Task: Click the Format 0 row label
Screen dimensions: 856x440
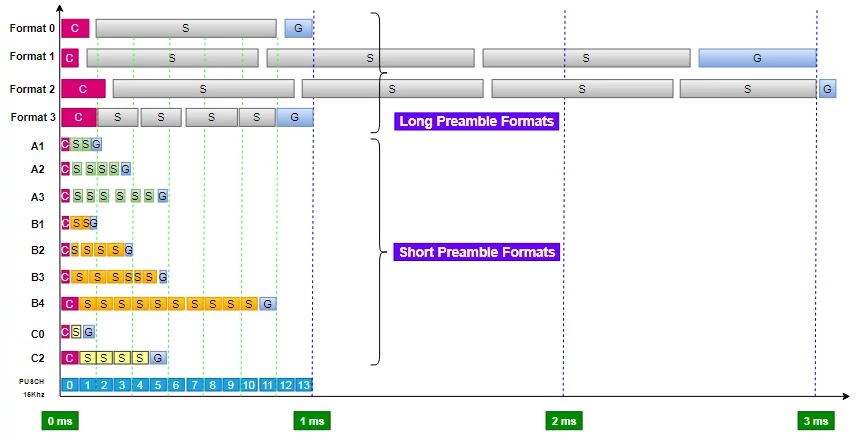Action: [x=32, y=28]
